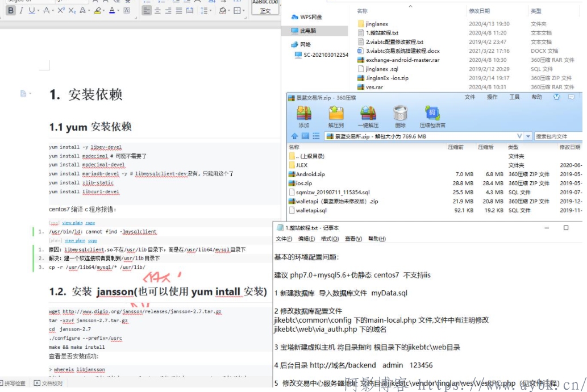
Task: Go up one level with the blue arrow
Action: pyautogui.click(x=294, y=136)
